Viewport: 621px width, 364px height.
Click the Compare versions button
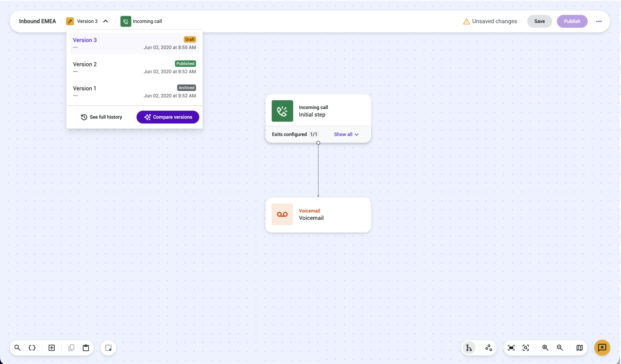tap(168, 117)
